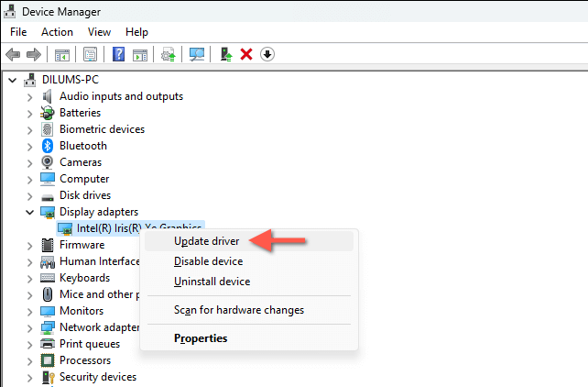Open the Action menu
Viewport: 588px width, 387px height.
pos(57,32)
